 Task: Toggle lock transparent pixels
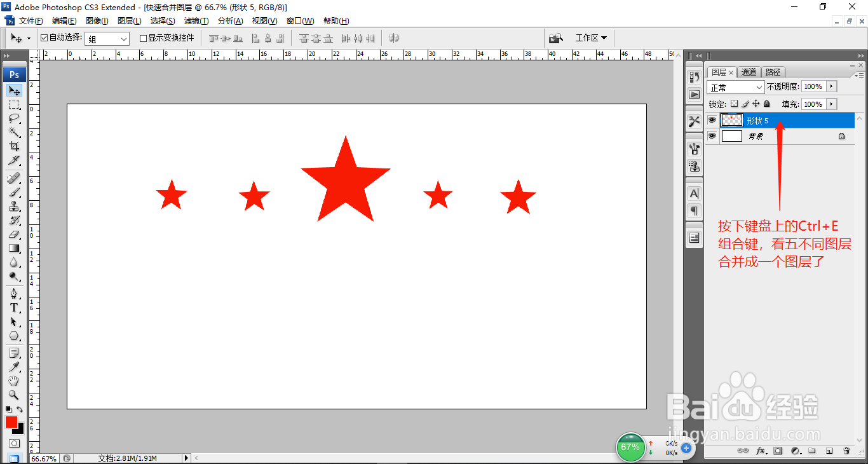tap(735, 104)
